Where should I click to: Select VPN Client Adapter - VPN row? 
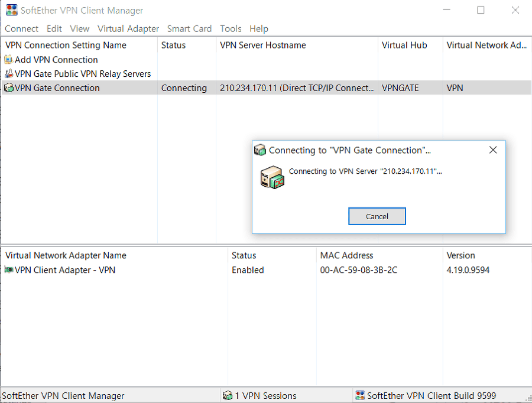pos(65,270)
